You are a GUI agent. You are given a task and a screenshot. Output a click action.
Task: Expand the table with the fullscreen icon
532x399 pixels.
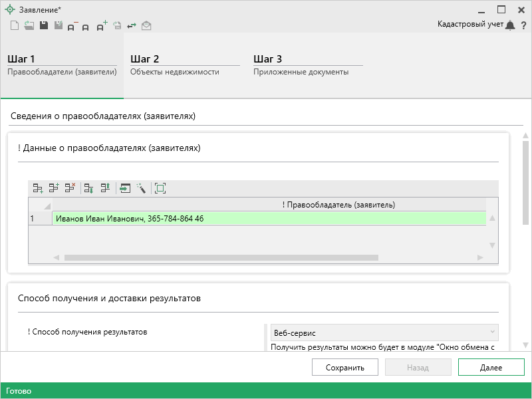(x=160, y=188)
